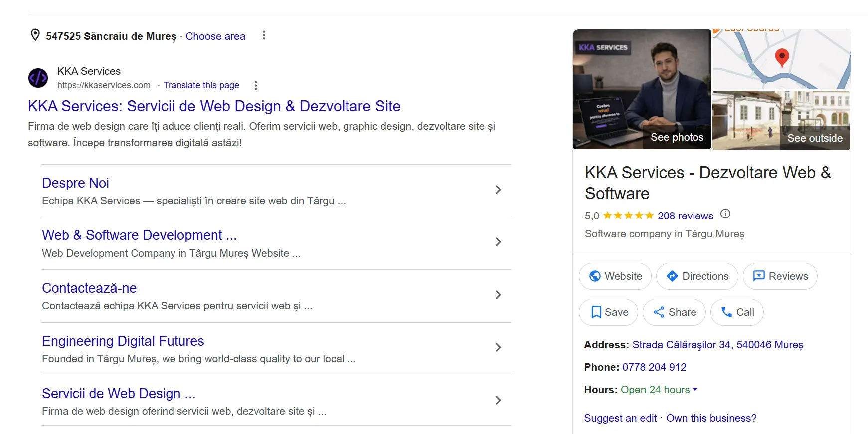Open the Despre Noi sitelink
868x434 pixels.
tap(75, 183)
